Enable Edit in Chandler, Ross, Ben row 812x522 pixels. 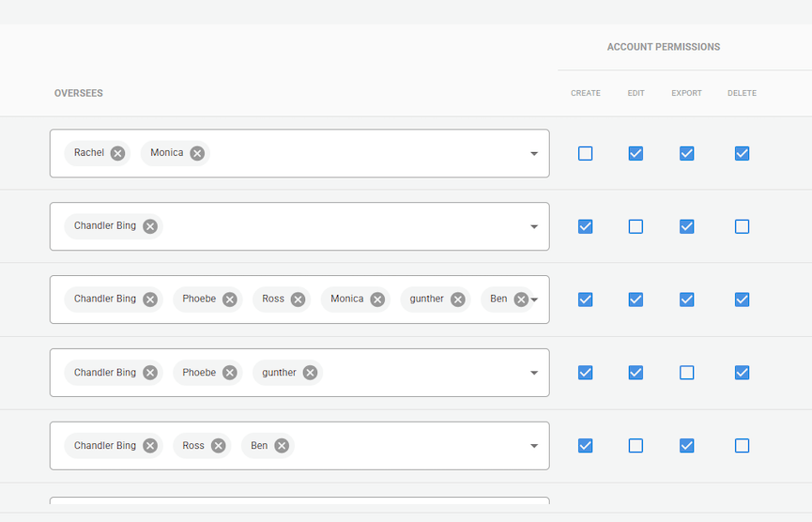coord(636,446)
